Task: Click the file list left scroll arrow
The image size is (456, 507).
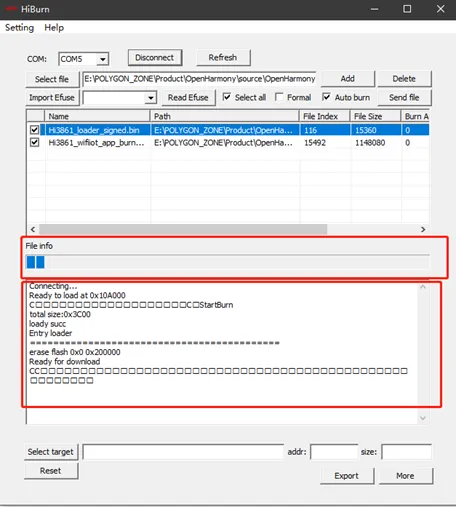Action: tap(33, 229)
